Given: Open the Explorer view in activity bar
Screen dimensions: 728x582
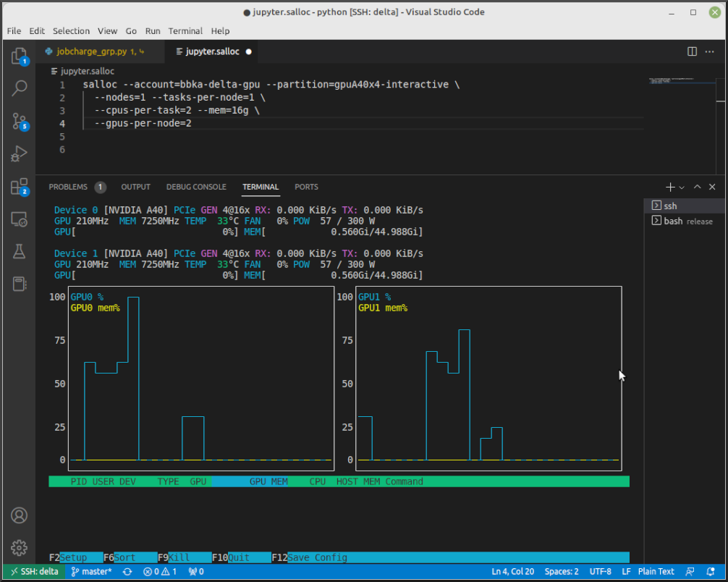Looking at the screenshot, I should pyautogui.click(x=20, y=56).
